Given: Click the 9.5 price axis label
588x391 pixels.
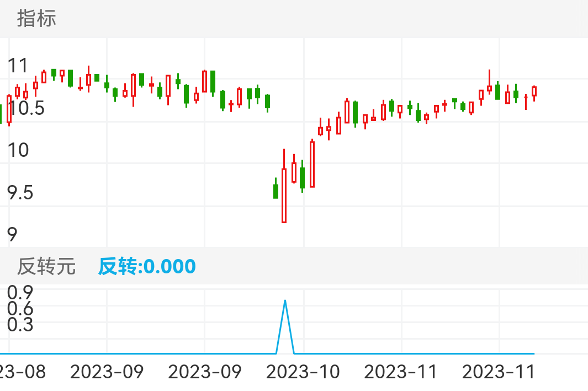Looking at the screenshot, I should 20,193.
